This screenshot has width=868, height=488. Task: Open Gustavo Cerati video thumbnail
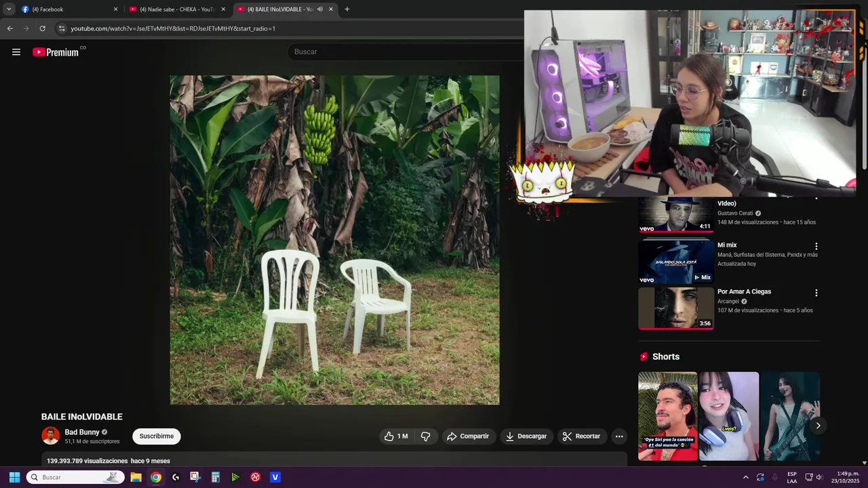coord(676,215)
